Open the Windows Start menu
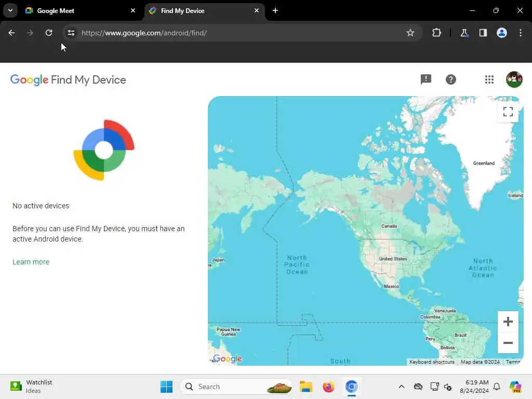 pos(166,387)
